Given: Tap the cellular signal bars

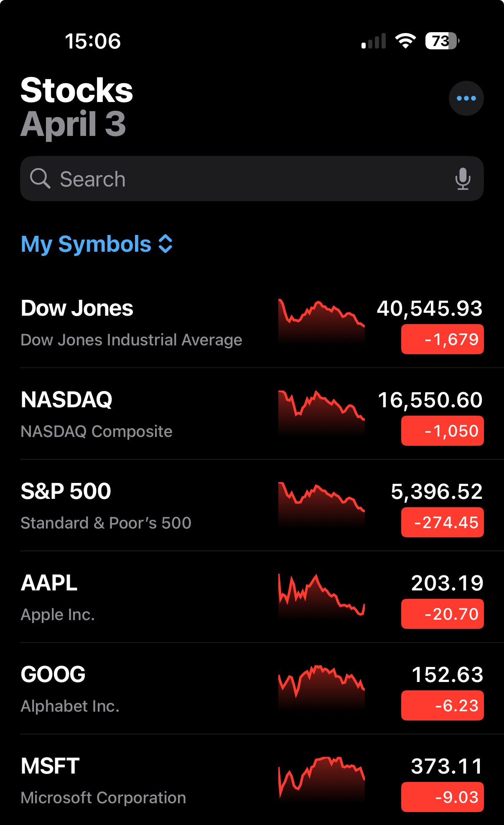Looking at the screenshot, I should (374, 41).
